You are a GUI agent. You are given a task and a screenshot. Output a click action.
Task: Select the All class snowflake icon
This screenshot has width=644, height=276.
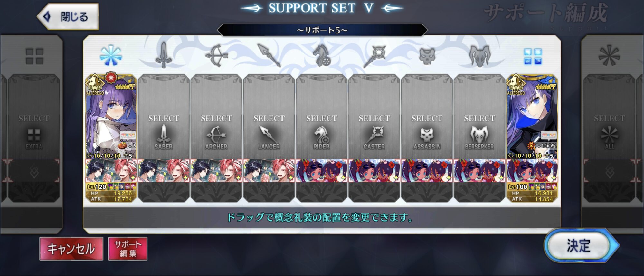110,55
